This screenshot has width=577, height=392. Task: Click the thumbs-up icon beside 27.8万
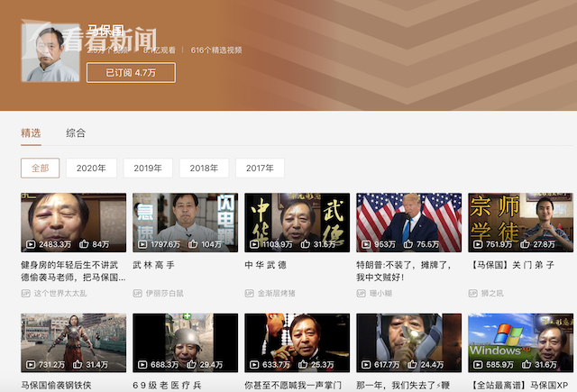(525, 244)
